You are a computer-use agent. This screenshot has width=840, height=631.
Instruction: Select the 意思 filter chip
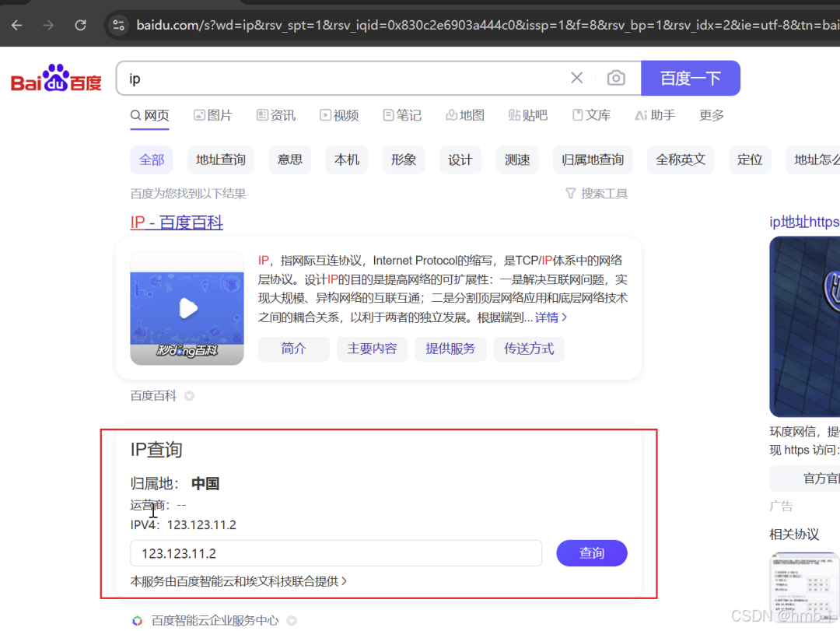290,160
